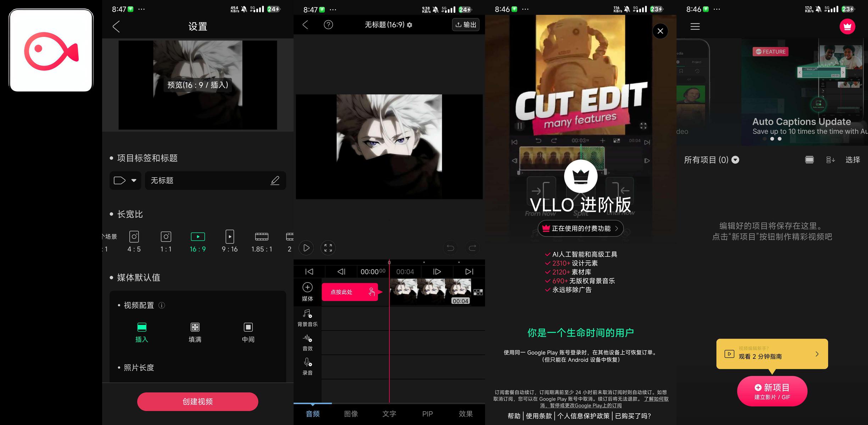Tap the 输出 export button
This screenshot has height=425, width=868.
click(x=466, y=25)
